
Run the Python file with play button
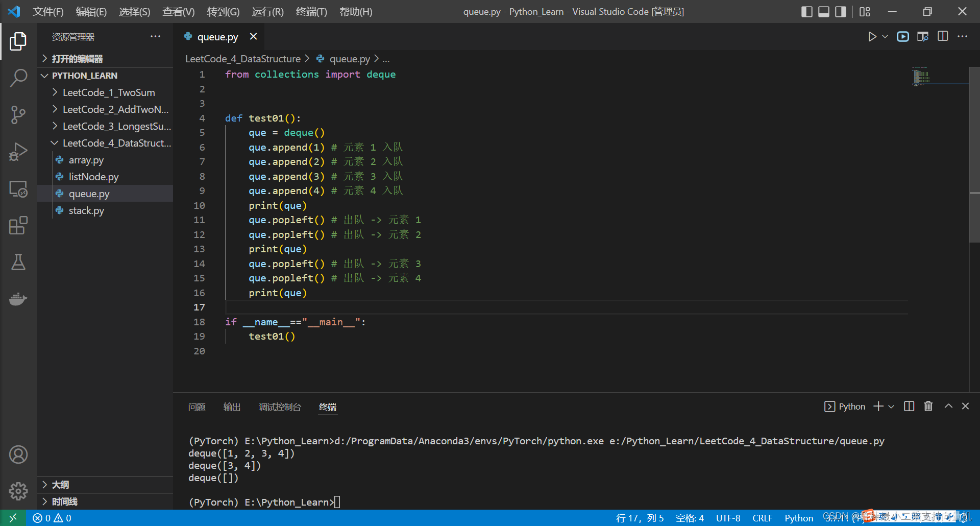872,37
